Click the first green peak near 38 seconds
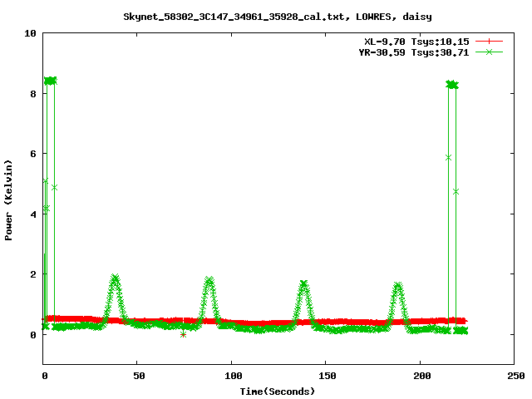The width and height of the screenshot is (532, 399). click(x=115, y=278)
